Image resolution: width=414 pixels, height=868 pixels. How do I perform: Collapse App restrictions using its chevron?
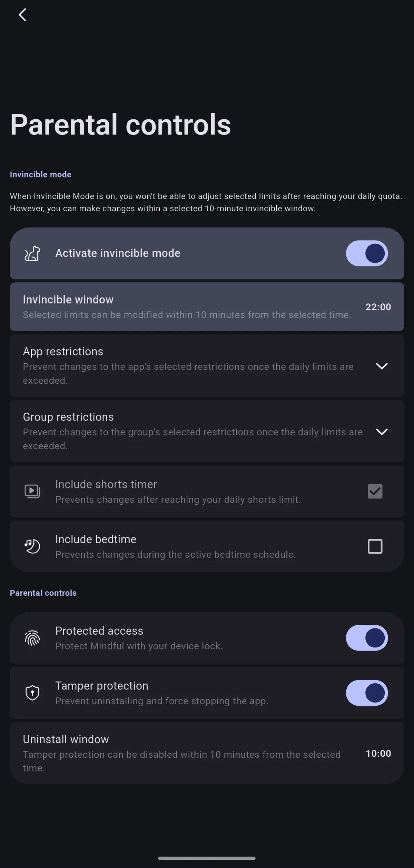pyautogui.click(x=382, y=366)
